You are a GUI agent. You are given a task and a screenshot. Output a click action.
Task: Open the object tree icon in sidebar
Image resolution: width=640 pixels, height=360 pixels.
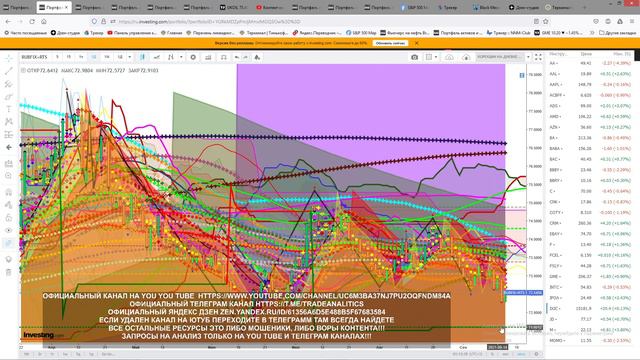(x=9, y=259)
